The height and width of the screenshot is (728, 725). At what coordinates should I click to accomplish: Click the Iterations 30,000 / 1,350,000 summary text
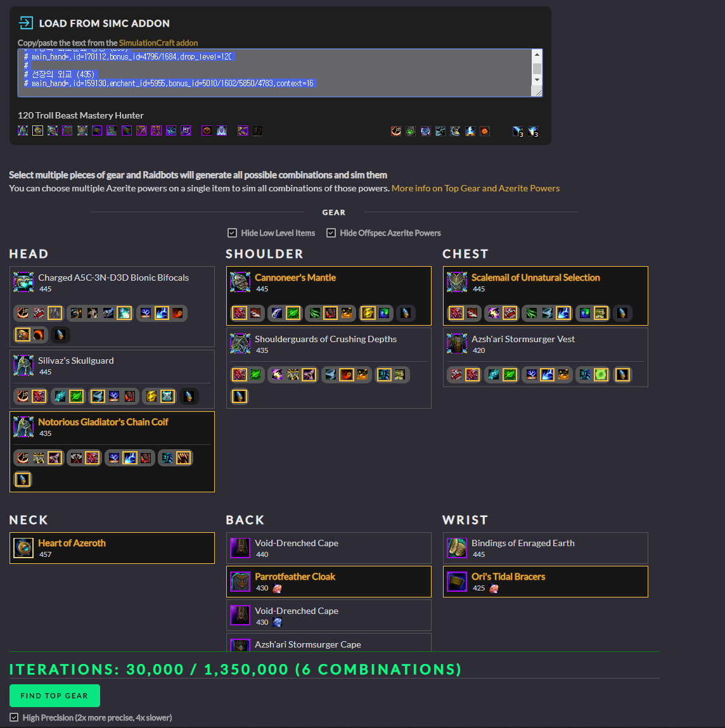pyautogui.click(x=236, y=669)
